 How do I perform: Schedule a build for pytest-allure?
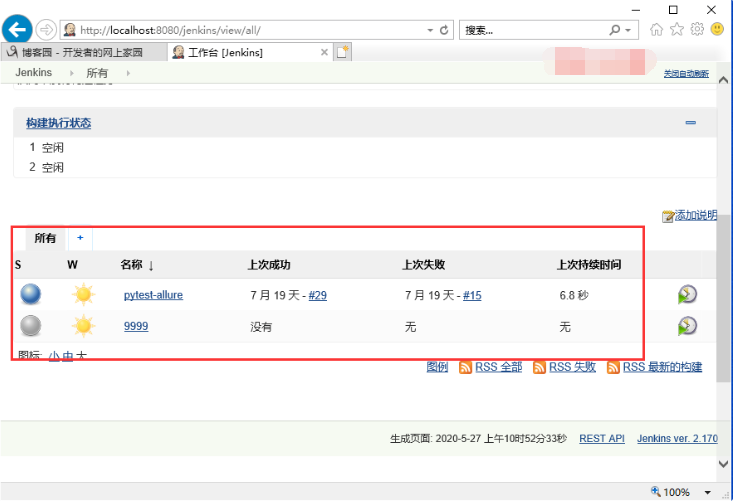(x=687, y=294)
